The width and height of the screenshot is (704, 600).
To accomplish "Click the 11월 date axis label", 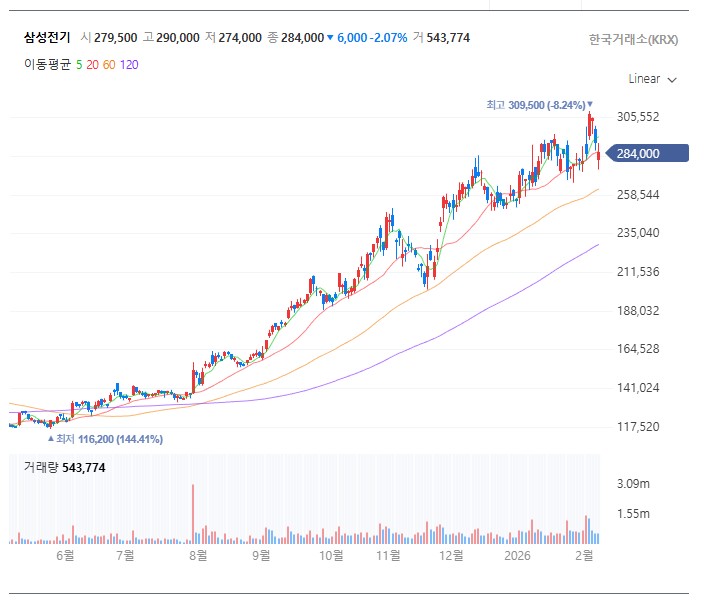I will pyautogui.click(x=388, y=556).
